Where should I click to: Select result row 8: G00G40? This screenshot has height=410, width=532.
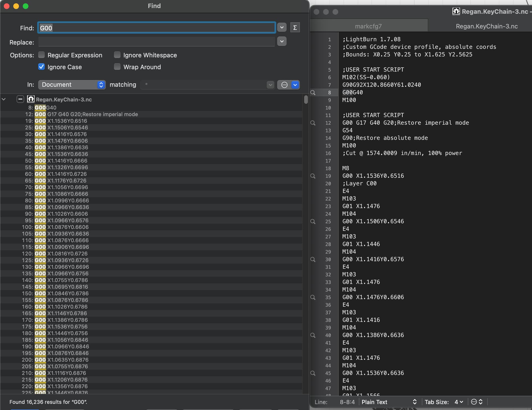click(151, 108)
